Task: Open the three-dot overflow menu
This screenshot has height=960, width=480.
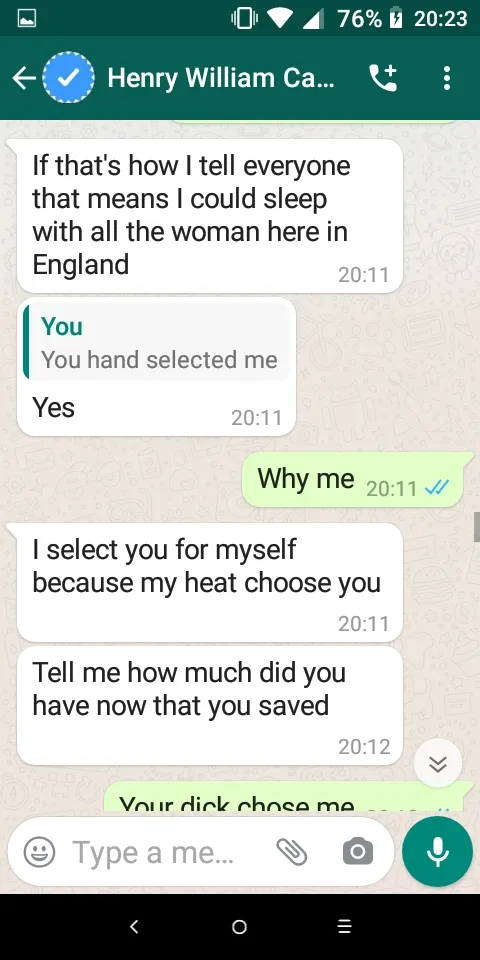Action: point(447,78)
